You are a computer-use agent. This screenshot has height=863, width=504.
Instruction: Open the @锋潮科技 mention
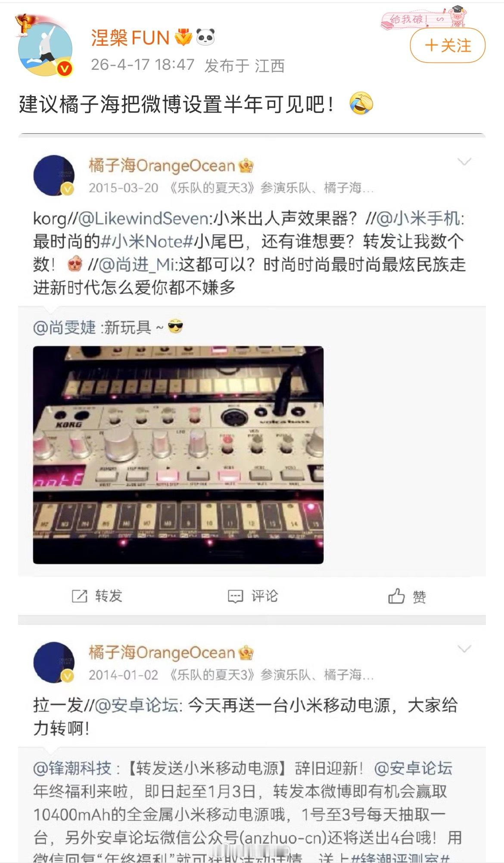click(72, 769)
